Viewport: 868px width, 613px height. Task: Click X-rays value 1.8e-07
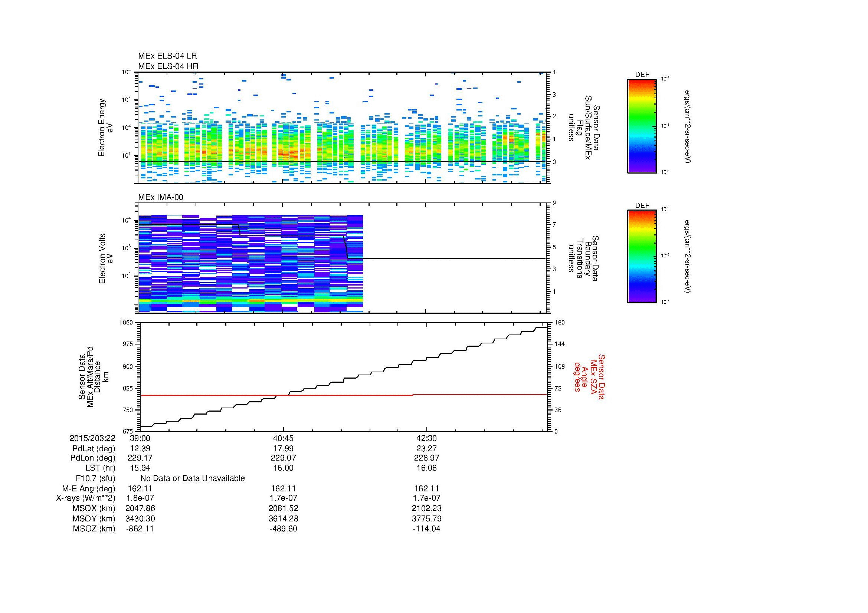140,498
